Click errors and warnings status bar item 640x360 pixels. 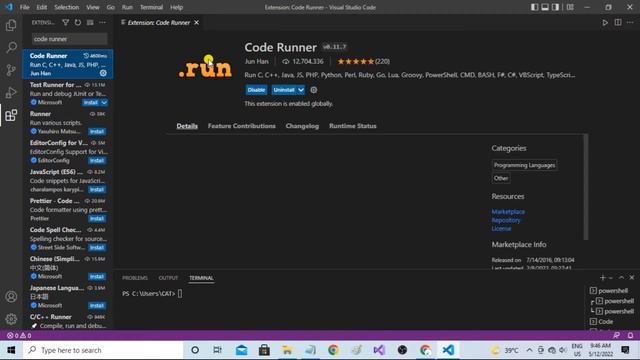coord(19,335)
